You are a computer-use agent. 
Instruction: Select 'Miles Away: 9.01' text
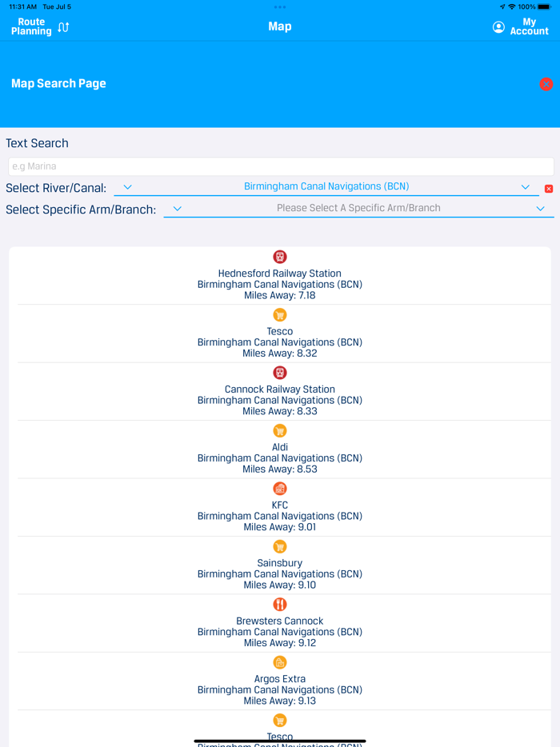click(x=280, y=527)
